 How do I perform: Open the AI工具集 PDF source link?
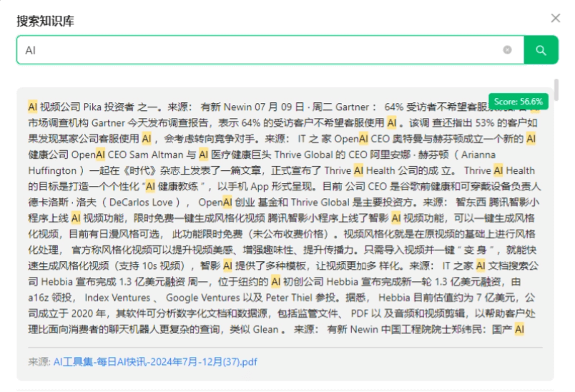(155, 362)
